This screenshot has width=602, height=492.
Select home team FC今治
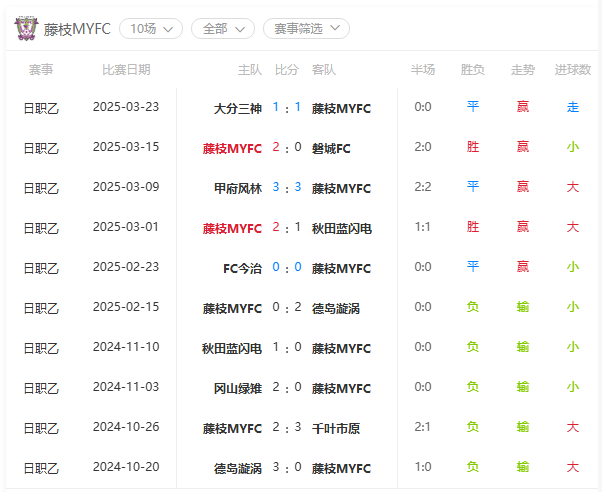[242, 268]
